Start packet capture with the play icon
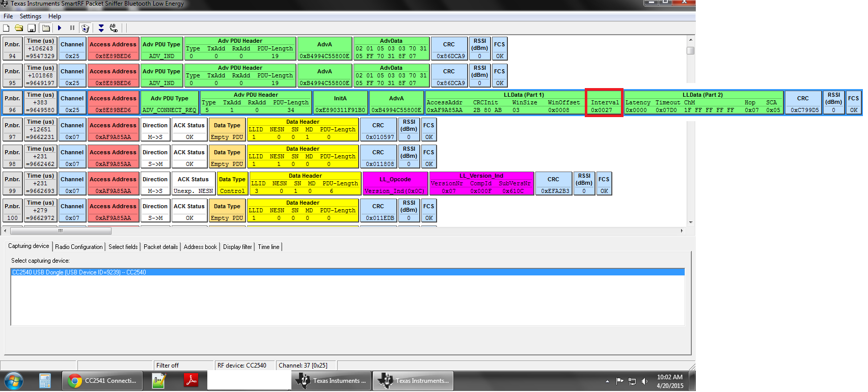Screen dimensions: 868x392 tap(60, 28)
